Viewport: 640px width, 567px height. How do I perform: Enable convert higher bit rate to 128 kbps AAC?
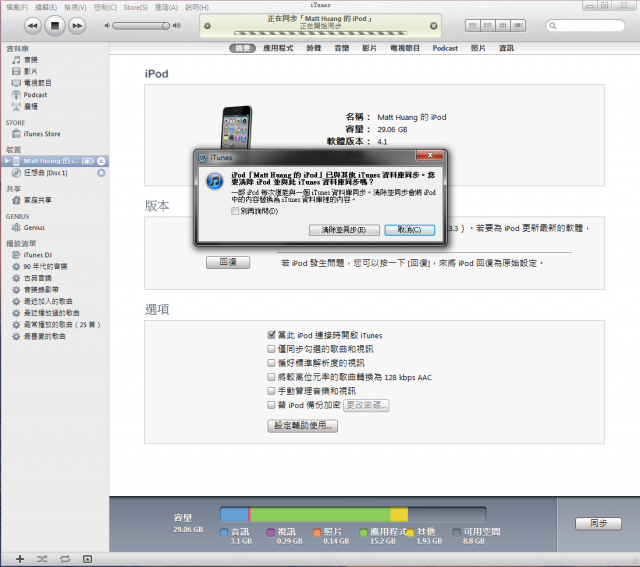point(271,377)
